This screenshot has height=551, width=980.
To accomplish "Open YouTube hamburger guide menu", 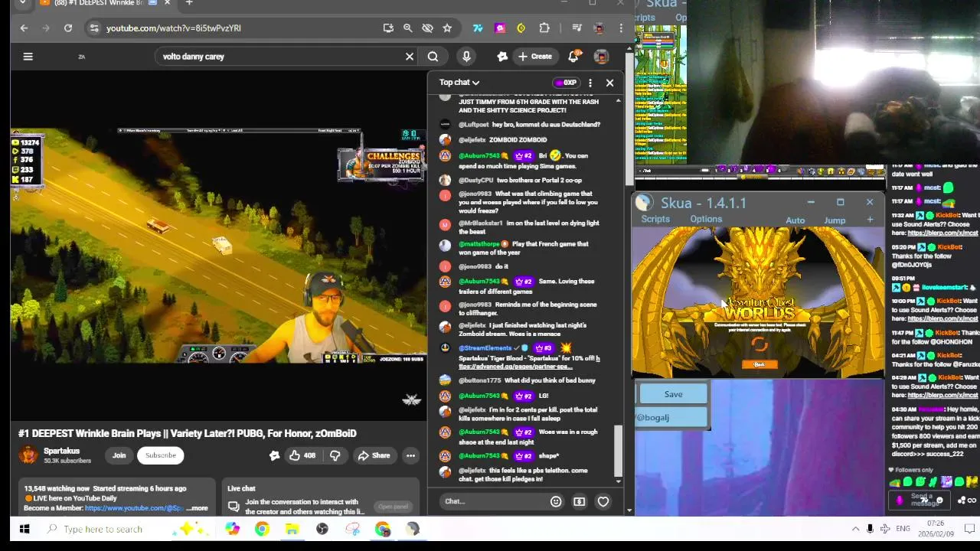I will pyautogui.click(x=28, y=56).
